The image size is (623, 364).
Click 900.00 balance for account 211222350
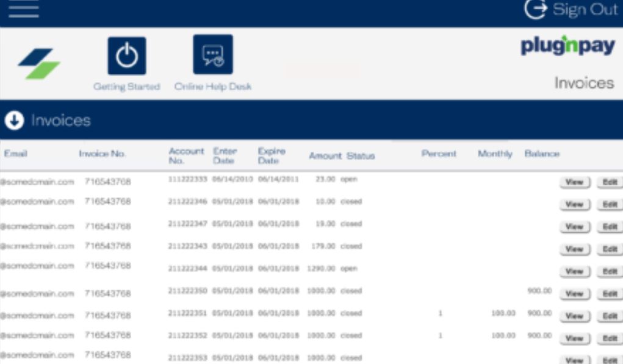tap(539, 291)
